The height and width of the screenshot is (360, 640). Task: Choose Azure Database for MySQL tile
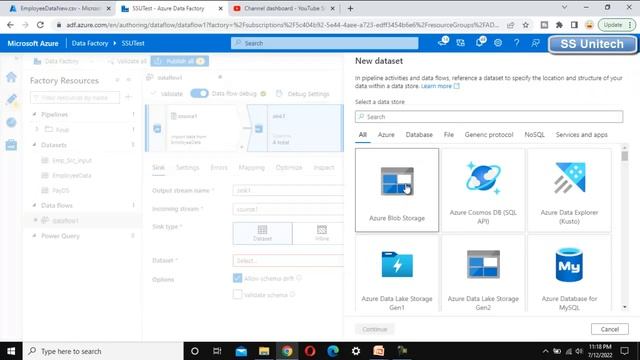(569, 273)
